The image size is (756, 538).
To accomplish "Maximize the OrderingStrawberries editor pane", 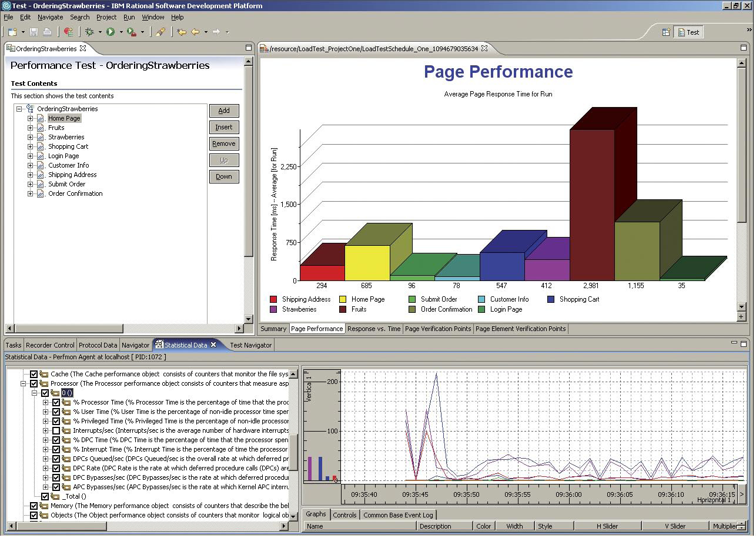I will pyautogui.click(x=249, y=48).
